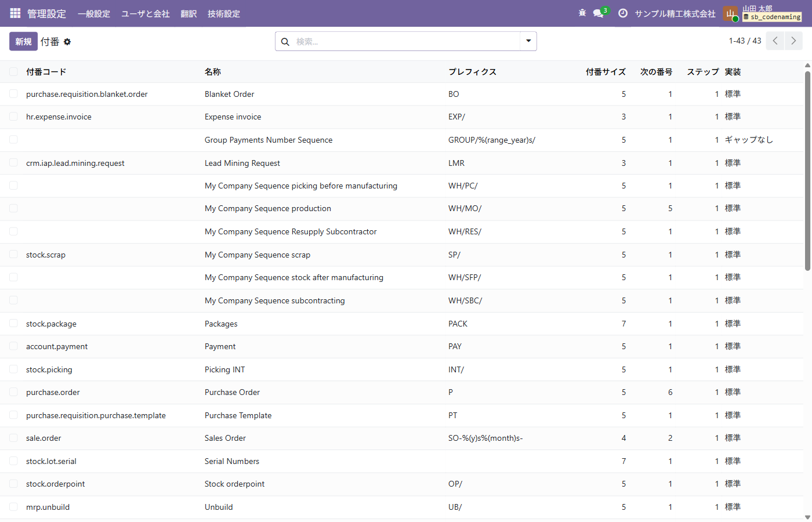This screenshot has width=812, height=522.
Task: Open the 山田 太郎 user avatar menu
Action: point(730,13)
